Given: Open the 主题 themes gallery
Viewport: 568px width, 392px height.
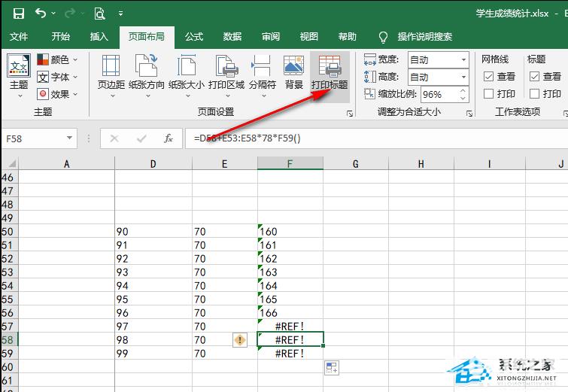Looking at the screenshot, I should [x=19, y=76].
